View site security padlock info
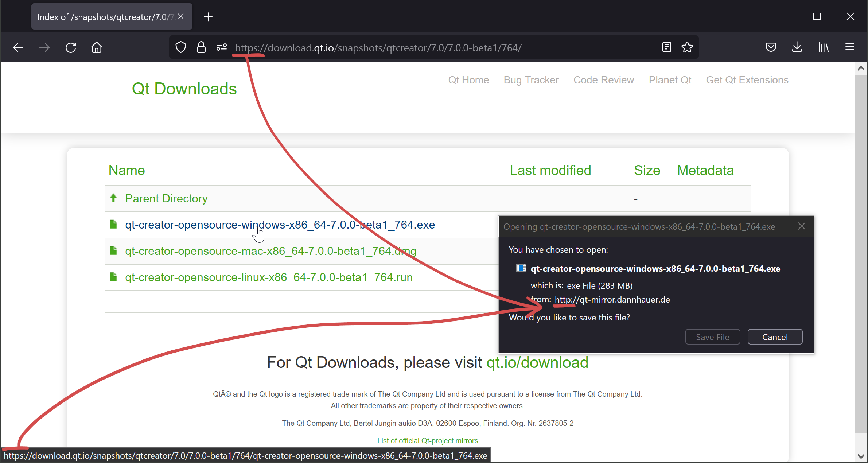Screen dimensions: 868x463 pyautogui.click(x=201, y=47)
